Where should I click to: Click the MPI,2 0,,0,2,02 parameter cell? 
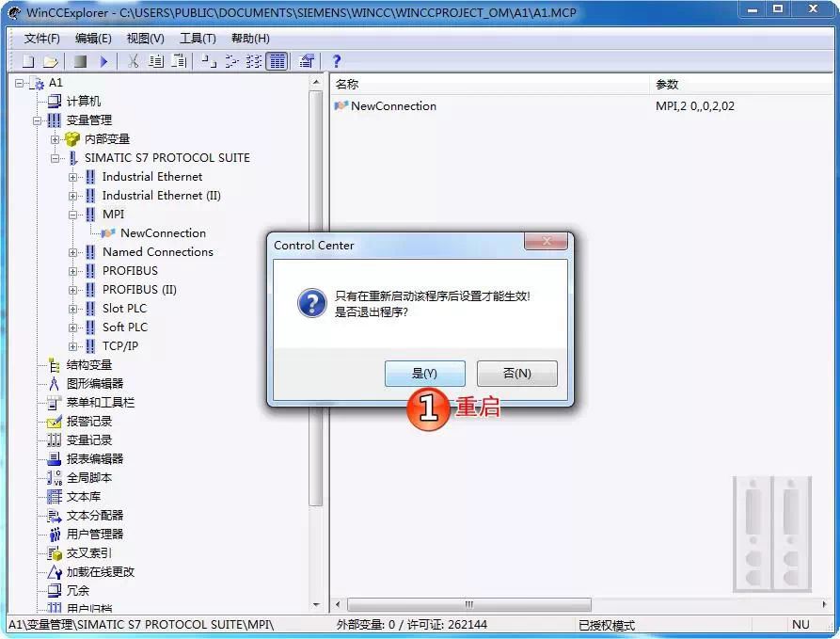point(695,106)
